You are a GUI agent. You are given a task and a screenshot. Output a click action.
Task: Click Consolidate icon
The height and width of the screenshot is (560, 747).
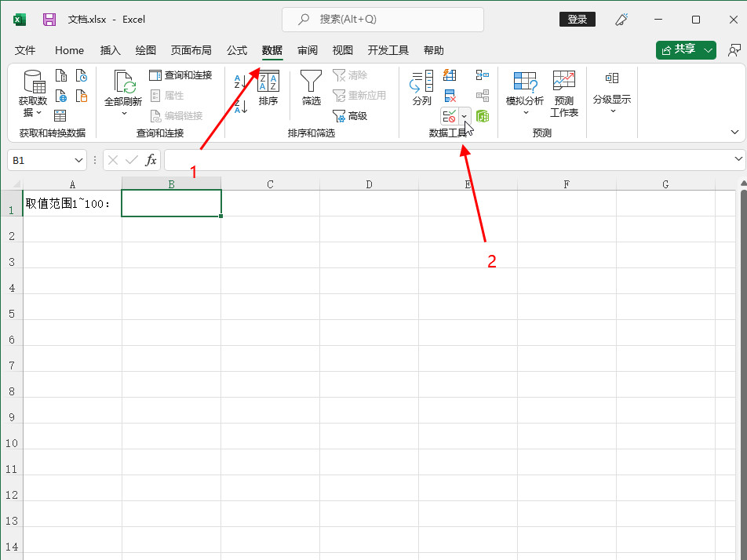[482, 75]
